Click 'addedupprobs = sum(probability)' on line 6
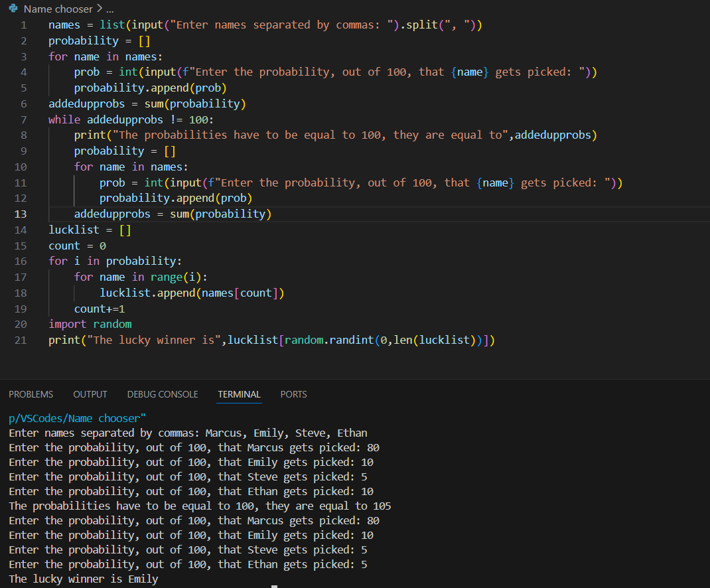This screenshot has width=710, height=588. tap(147, 104)
